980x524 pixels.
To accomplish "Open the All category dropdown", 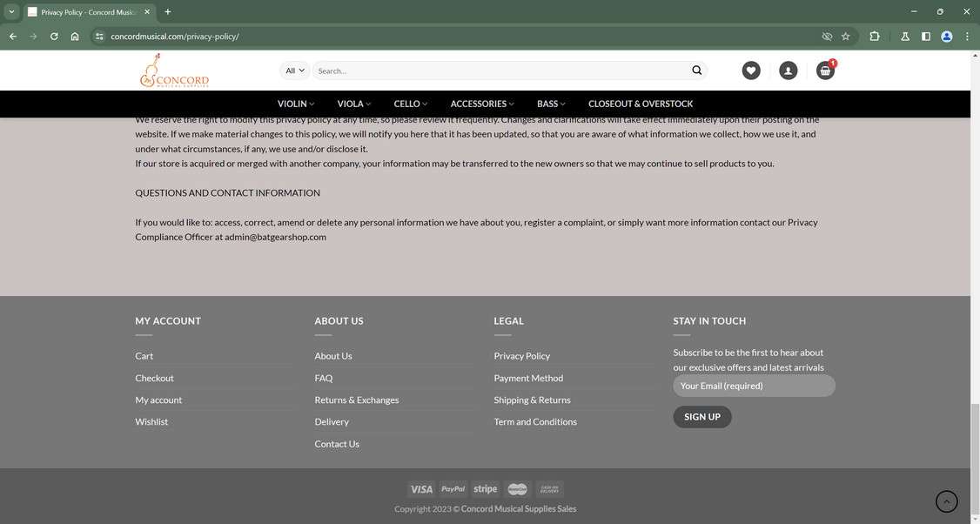I will [294, 71].
